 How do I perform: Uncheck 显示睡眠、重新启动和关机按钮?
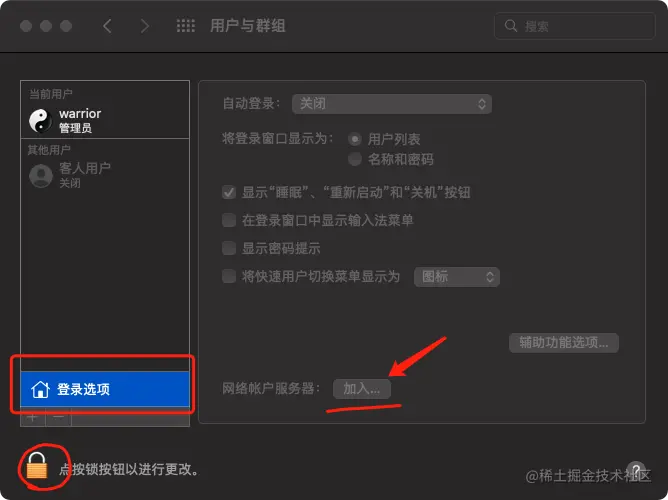point(229,192)
